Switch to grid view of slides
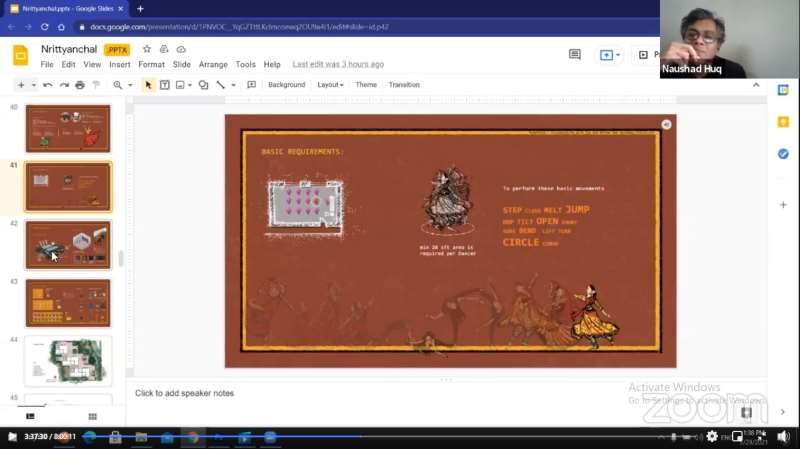This screenshot has height=449, width=800. click(92, 416)
